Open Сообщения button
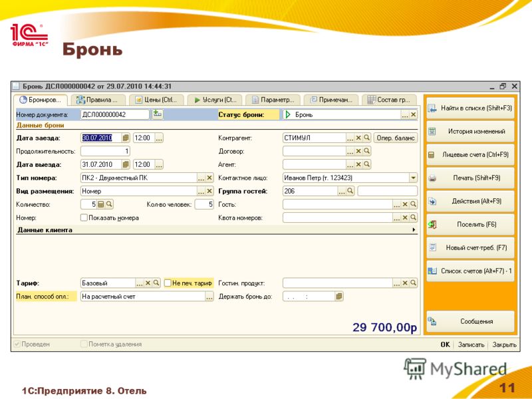The width and height of the screenshot is (532, 399). pos(470,321)
